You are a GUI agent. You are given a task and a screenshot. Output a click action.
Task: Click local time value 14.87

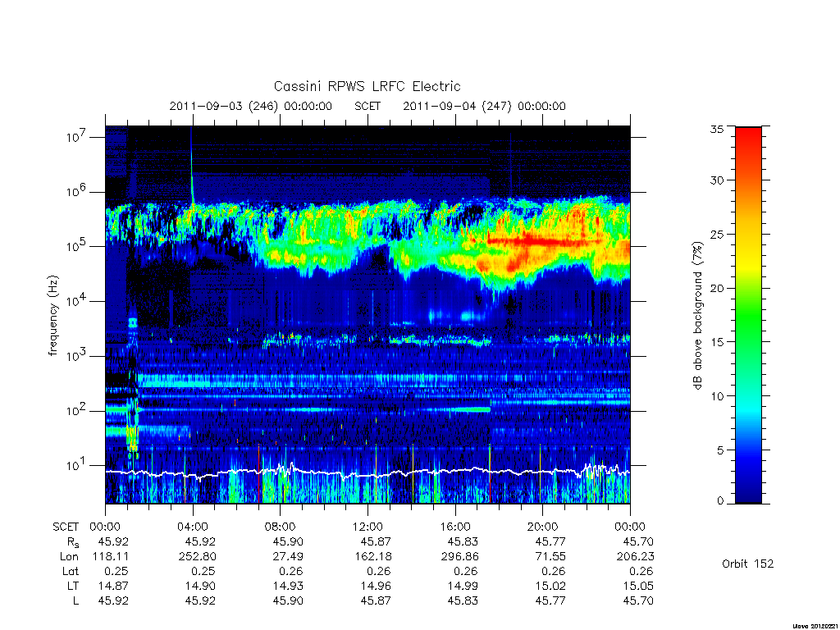pyautogui.click(x=113, y=586)
